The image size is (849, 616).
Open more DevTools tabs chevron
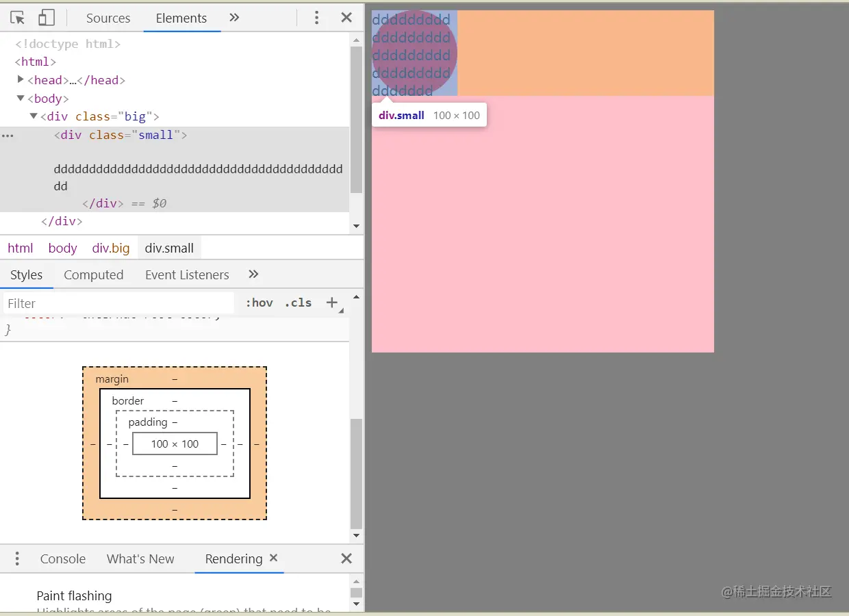point(234,18)
